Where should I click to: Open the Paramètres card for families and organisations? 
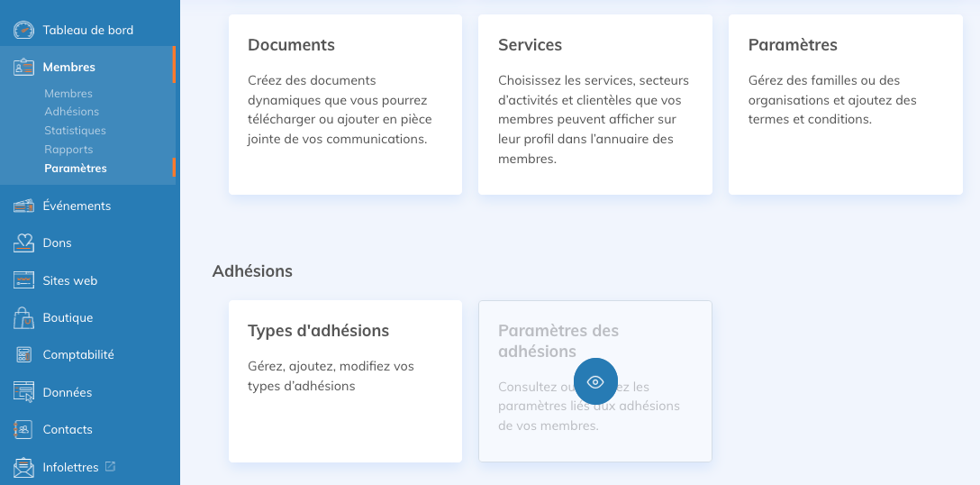coord(845,104)
